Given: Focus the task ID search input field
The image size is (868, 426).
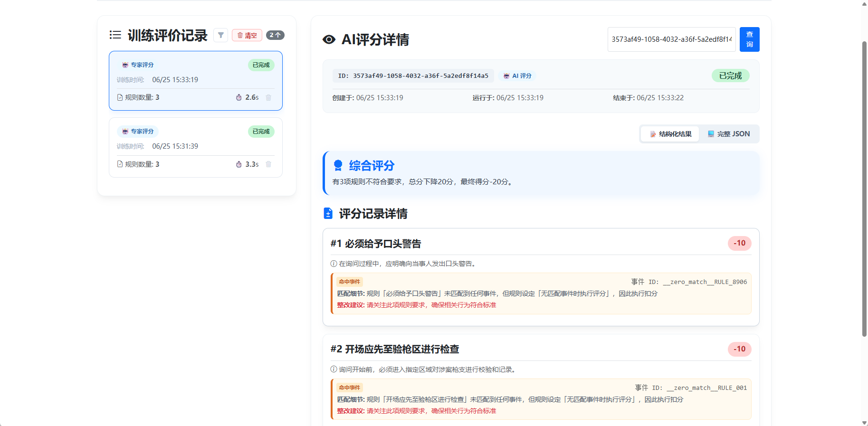Looking at the screenshot, I should pyautogui.click(x=672, y=39).
